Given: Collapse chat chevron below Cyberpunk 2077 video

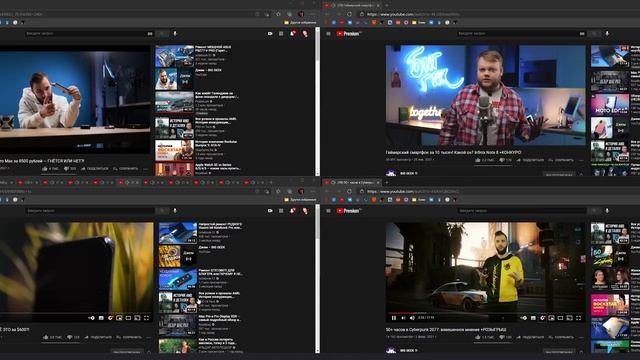Looking at the screenshot, I should tap(581, 351).
